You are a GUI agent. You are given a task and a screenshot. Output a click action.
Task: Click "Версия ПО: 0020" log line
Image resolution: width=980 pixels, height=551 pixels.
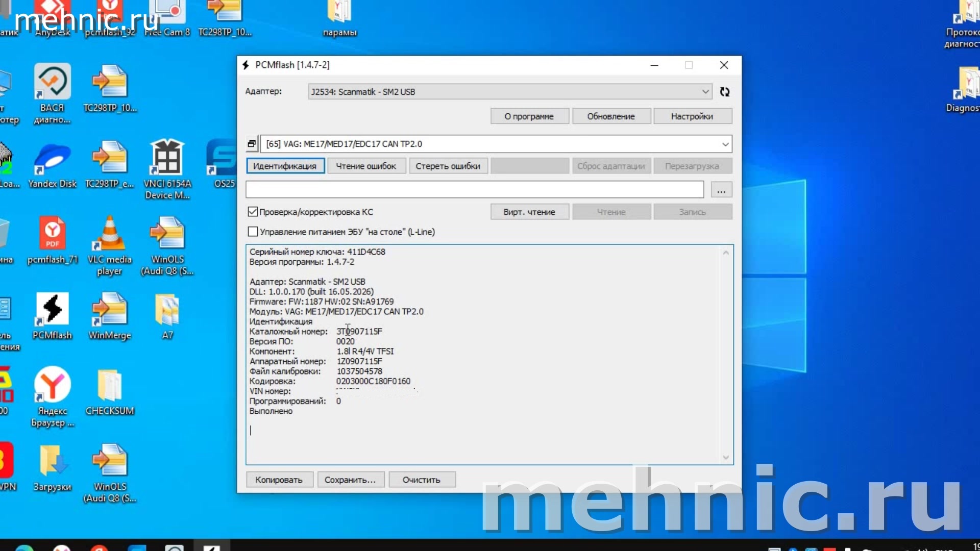tap(302, 342)
